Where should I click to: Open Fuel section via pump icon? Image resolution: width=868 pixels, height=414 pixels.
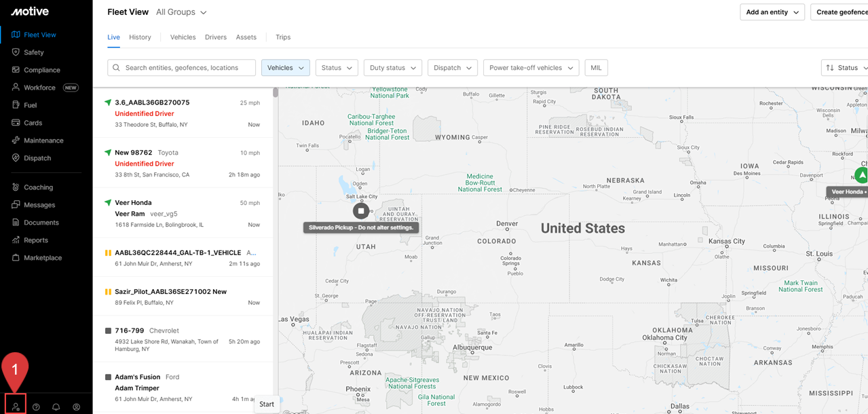coord(16,105)
